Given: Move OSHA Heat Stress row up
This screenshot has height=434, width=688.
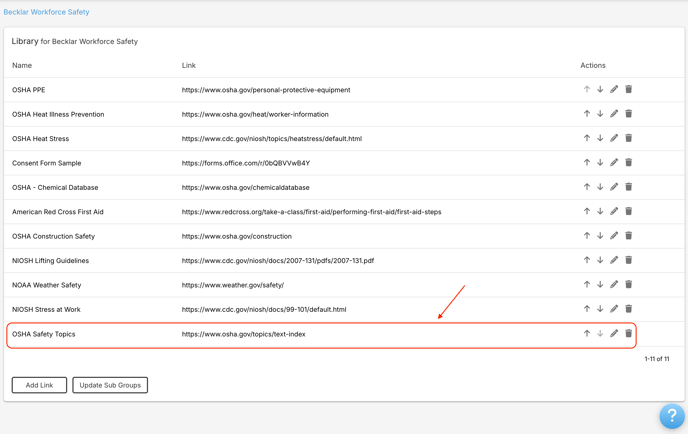Looking at the screenshot, I should (x=587, y=138).
